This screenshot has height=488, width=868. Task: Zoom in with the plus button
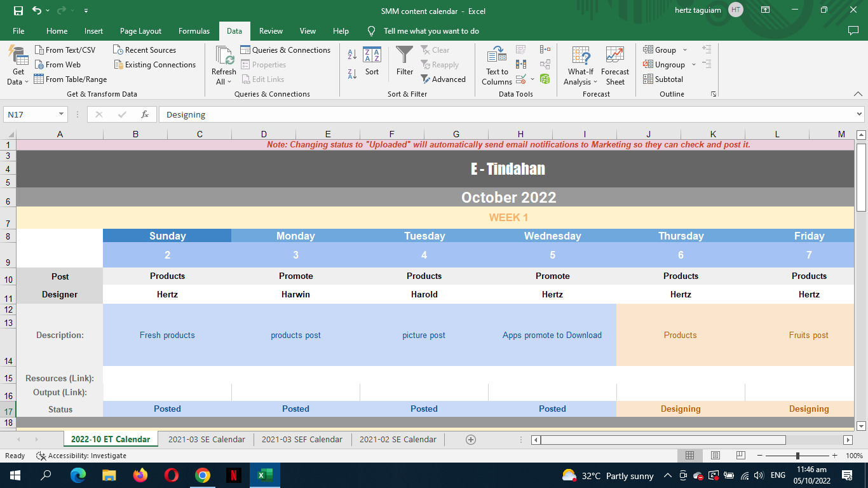pyautogui.click(x=834, y=456)
